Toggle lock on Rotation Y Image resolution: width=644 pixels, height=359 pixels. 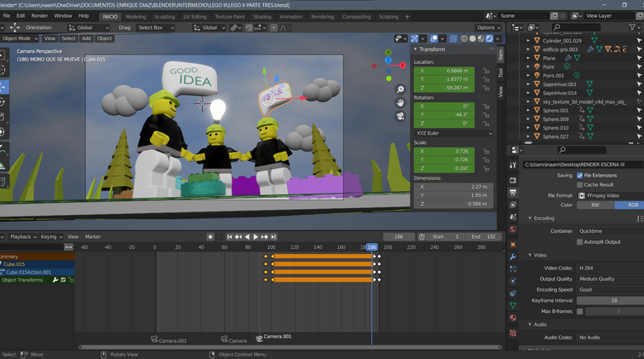[486, 115]
